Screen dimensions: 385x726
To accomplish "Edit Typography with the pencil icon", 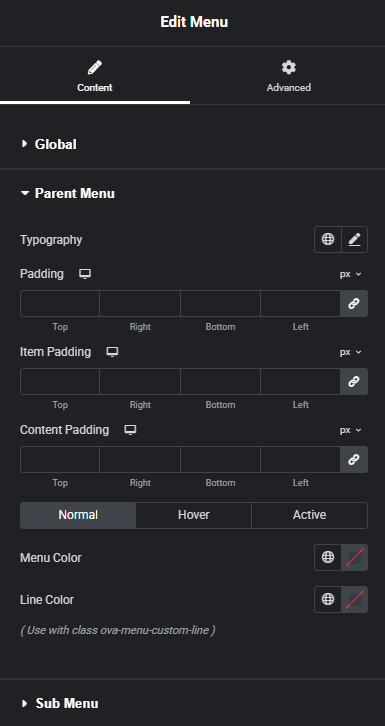I will [354, 239].
